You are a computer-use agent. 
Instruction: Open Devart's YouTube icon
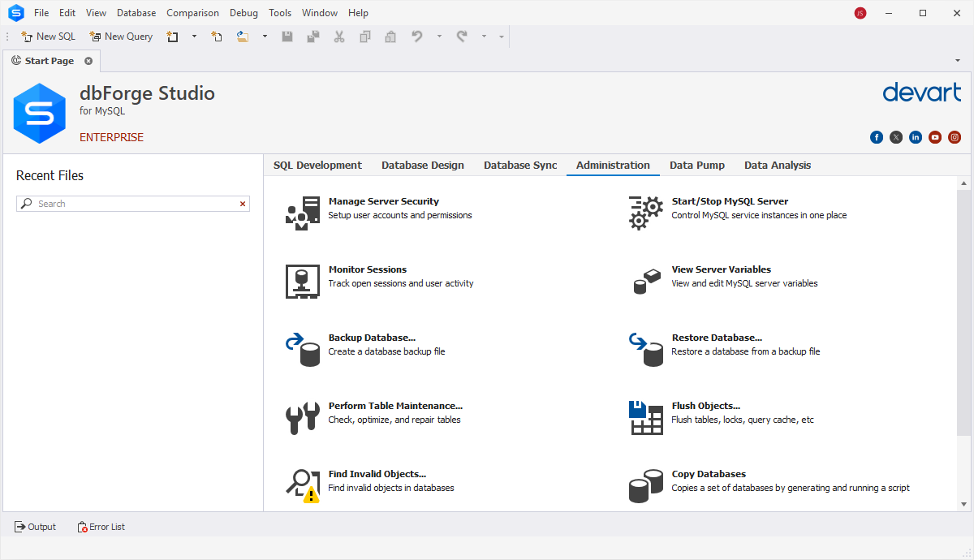coord(935,137)
